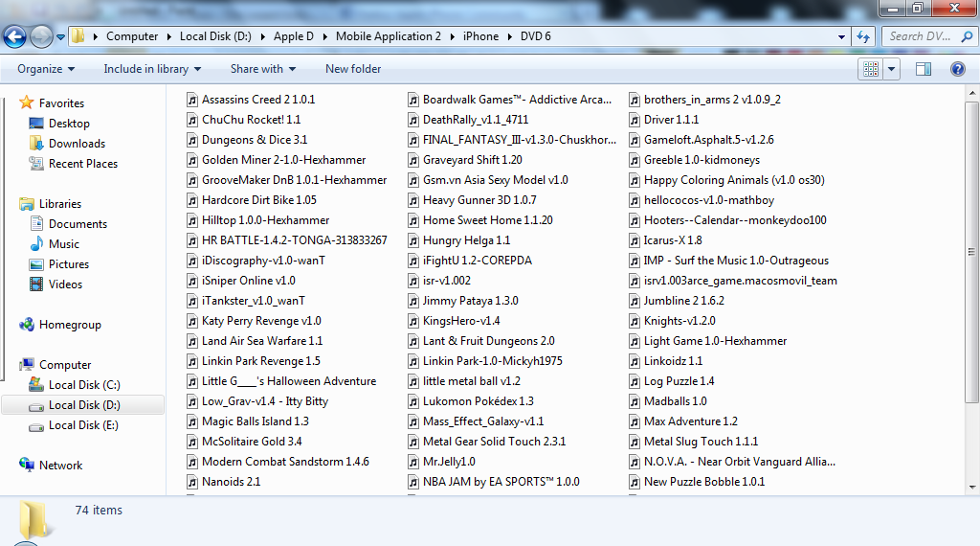Select Libraries in the navigation pane

[60, 204]
